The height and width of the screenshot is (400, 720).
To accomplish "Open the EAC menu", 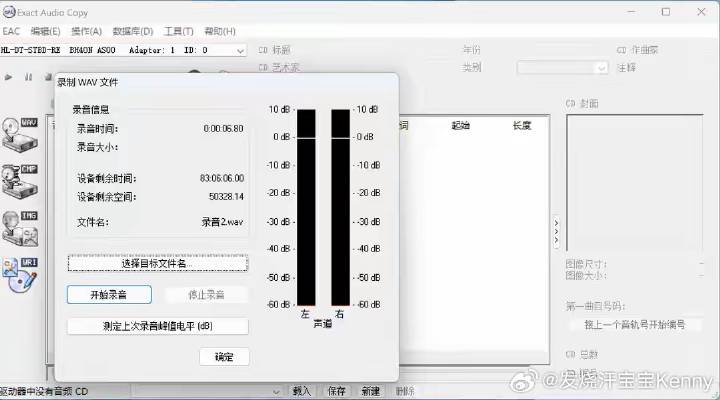I will pos(11,31).
